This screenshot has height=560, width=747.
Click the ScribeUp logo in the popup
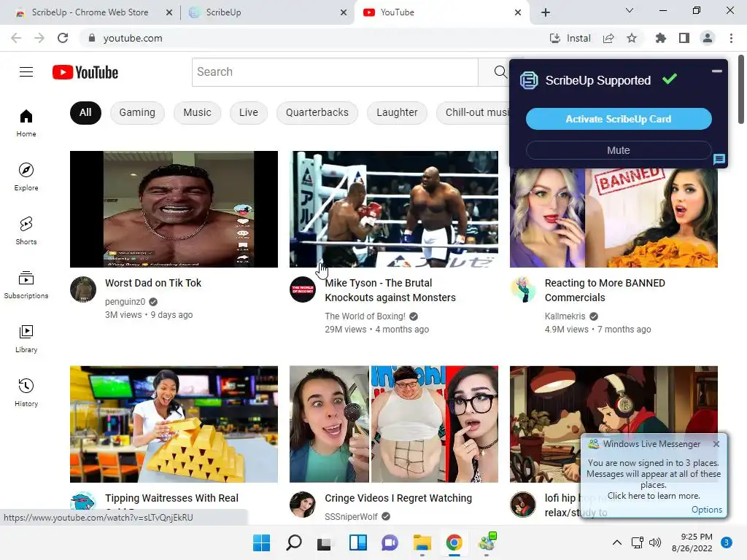(529, 80)
